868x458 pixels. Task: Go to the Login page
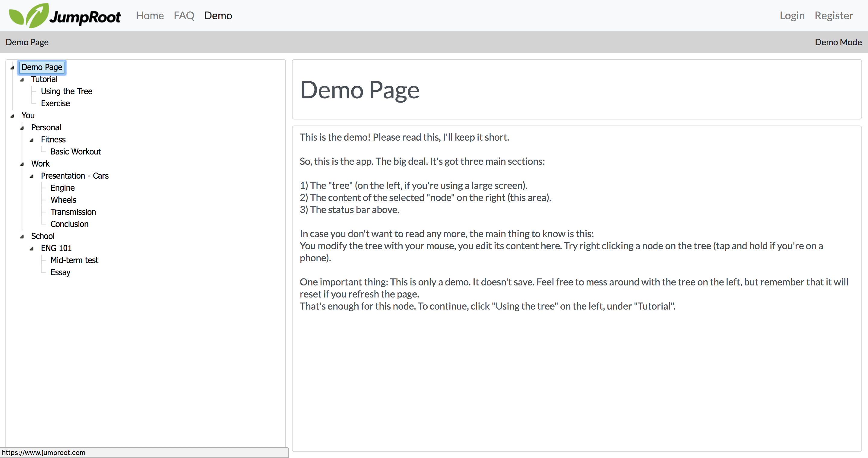(792, 15)
